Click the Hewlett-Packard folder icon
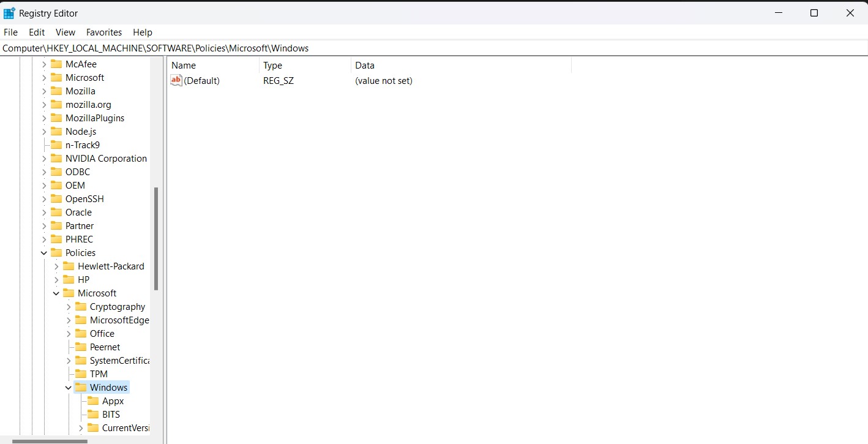Screen dimensions: 868x444 [68, 266]
